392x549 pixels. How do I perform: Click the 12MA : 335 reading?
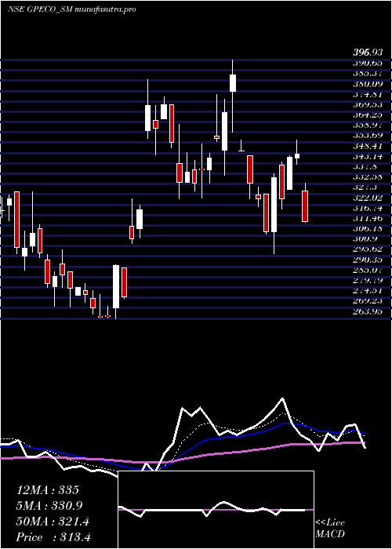48,490
